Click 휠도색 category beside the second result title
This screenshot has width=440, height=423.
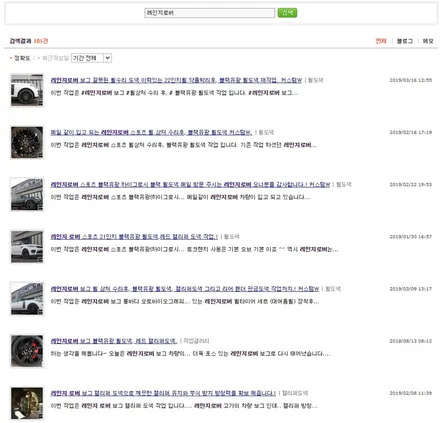click(x=266, y=132)
